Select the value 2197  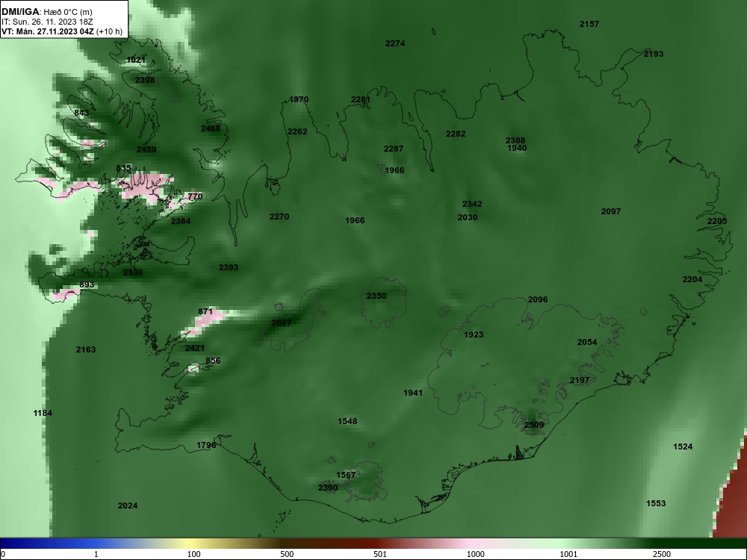pyautogui.click(x=580, y=380)
